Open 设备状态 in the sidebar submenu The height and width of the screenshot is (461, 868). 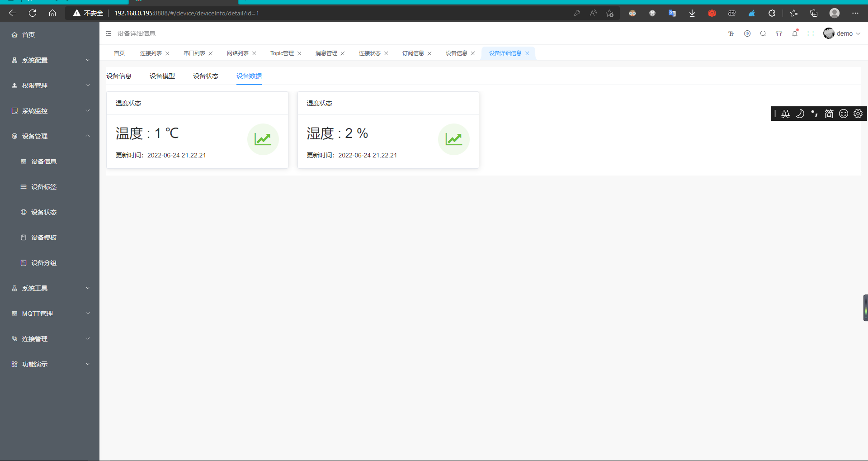[x=50, y=212]
